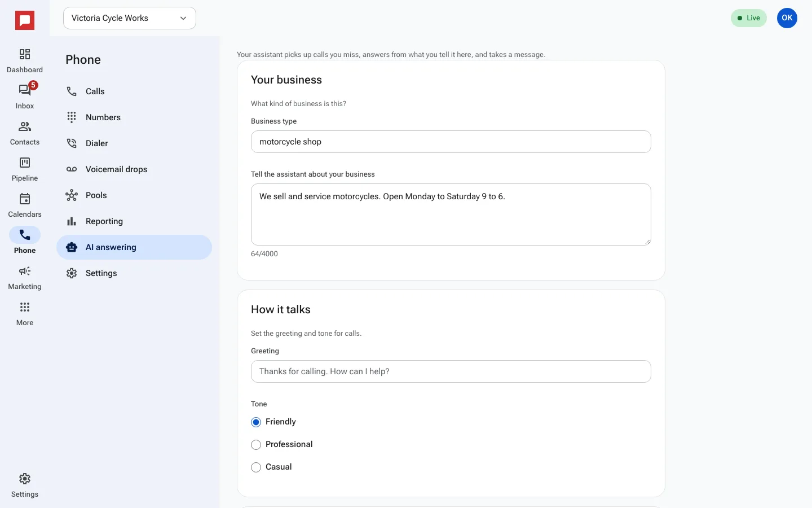The image size is (812, 508).
Task: Open Calls in Phone menu
Action: (x=134, y=91)
